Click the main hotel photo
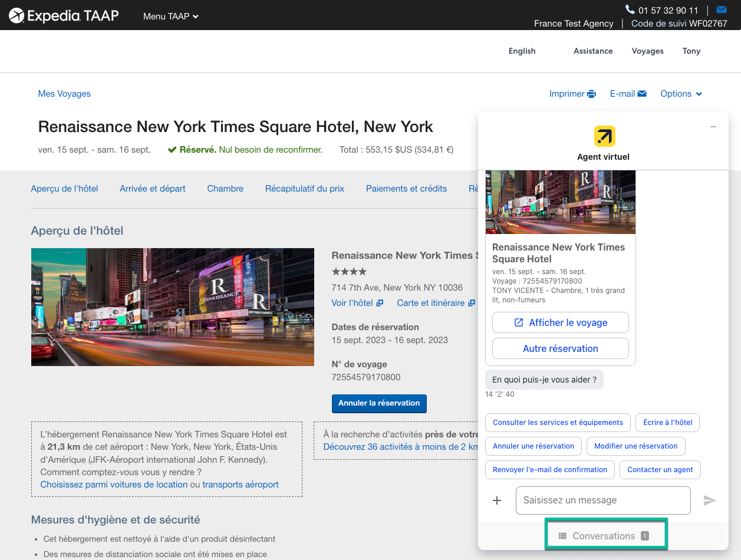This screenshot has height=560, width=741. point(173,307)
